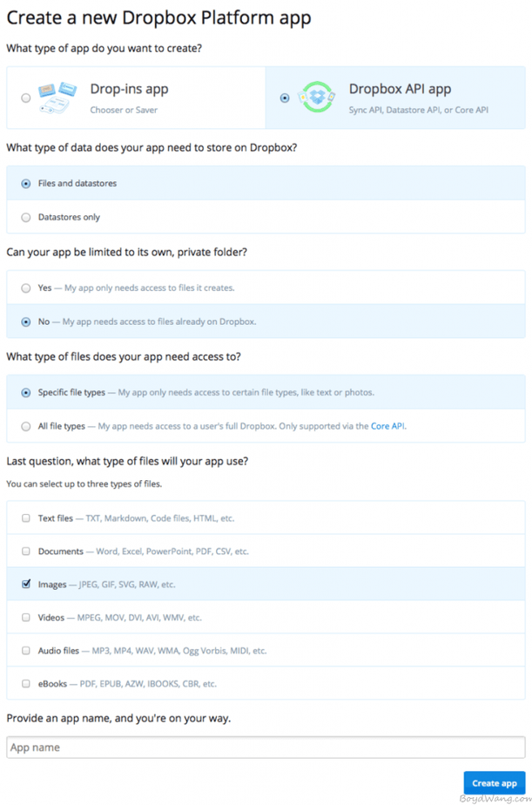532x805 pixels.
Task: Pick All file types option
Action: [x=26, y=426]
